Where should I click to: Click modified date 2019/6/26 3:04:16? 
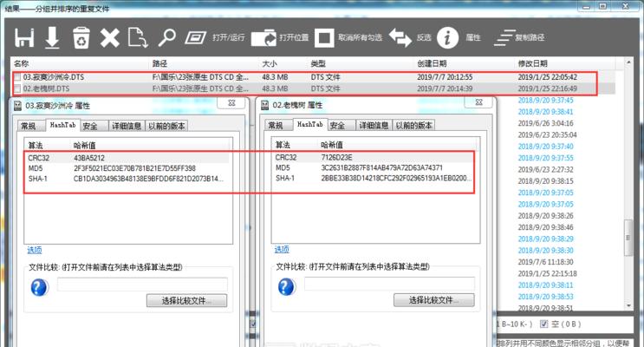click(545, 123)
